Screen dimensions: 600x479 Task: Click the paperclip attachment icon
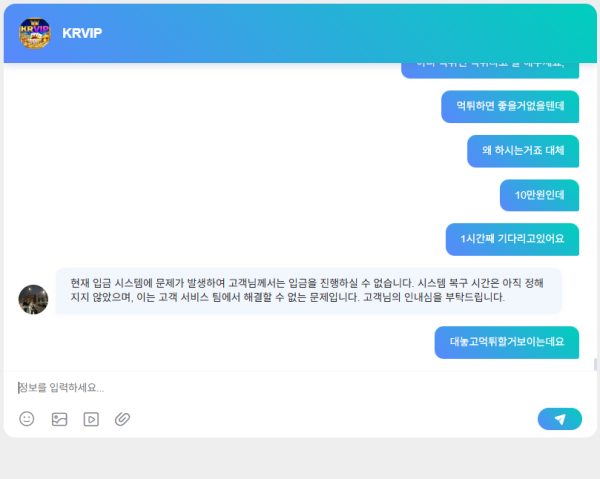pos(122,419)
